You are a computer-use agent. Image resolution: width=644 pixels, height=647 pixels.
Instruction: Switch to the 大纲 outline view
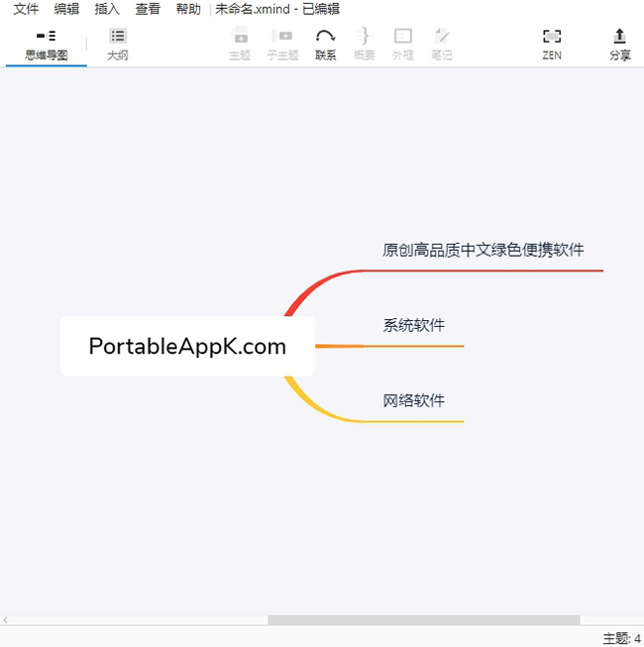(x=118, y=44)
